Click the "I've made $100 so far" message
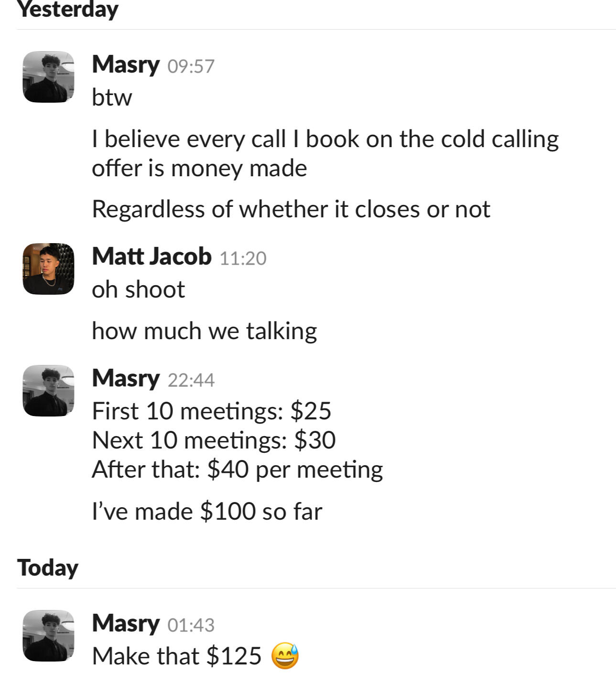 (x=207, y=511)
